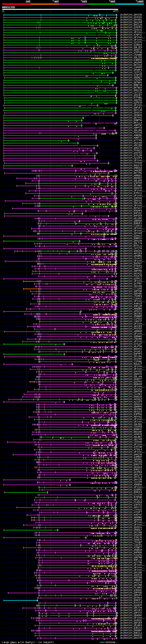
Task: Select hit label UniRef100_Q9FUF1
Action: tap(131, 108)
